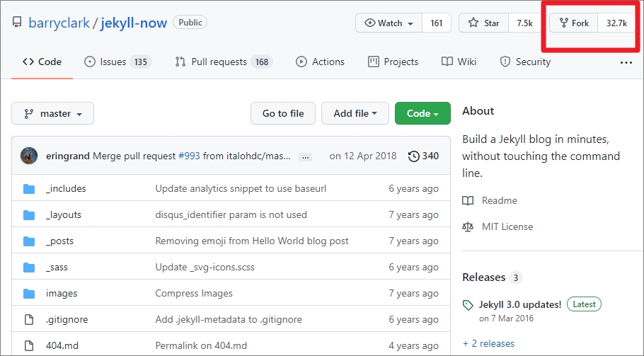
Task: Open the Pull requests tab
Action: click(224, 62)
